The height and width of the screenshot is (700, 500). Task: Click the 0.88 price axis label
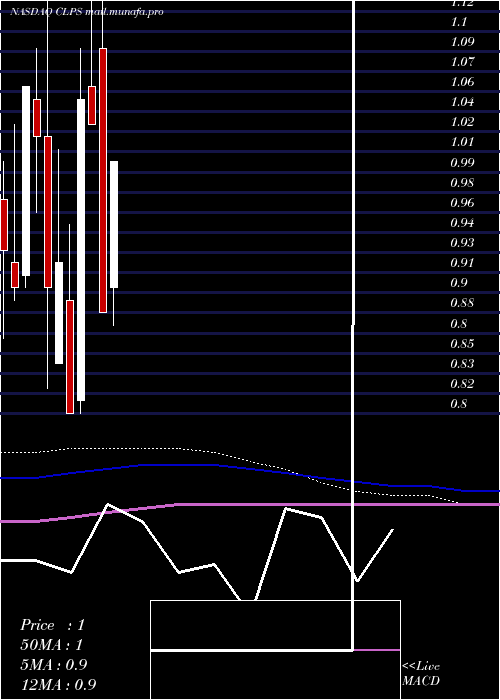pos(463,303)
